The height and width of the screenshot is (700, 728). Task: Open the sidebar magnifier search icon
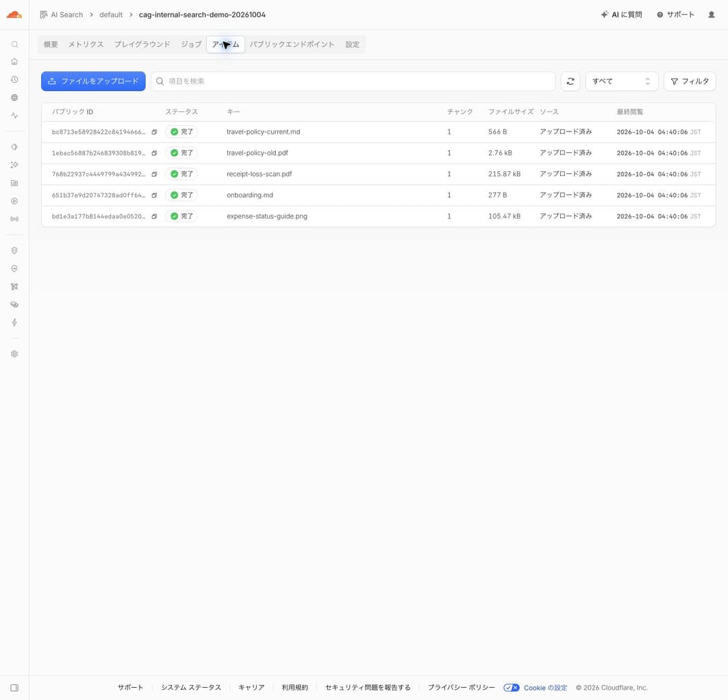click(x=14, y=45)
